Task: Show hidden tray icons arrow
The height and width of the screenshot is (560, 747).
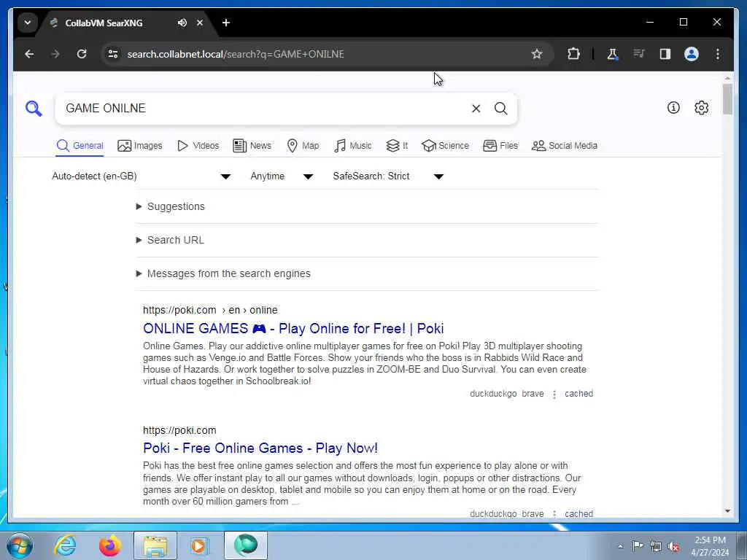Action: point(620,547)
